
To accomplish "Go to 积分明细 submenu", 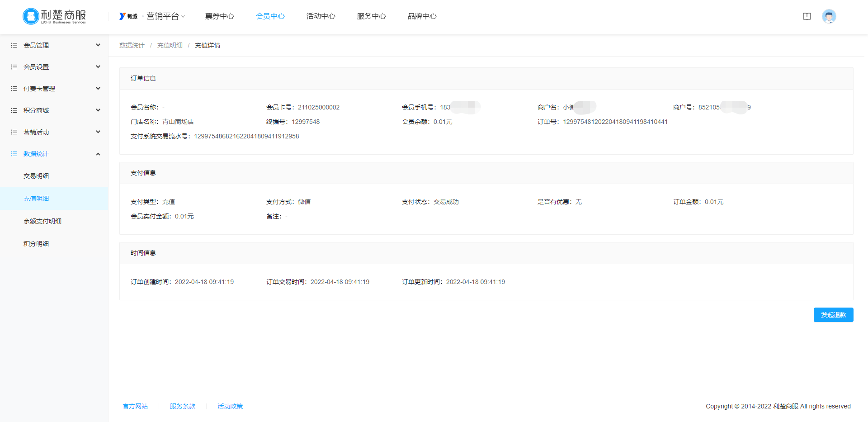I will point(54,244).
